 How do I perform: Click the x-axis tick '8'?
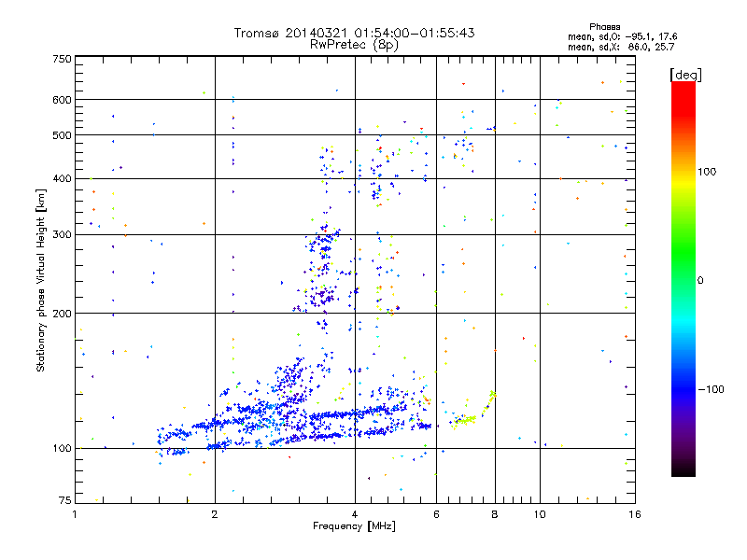tap(495, 514)
